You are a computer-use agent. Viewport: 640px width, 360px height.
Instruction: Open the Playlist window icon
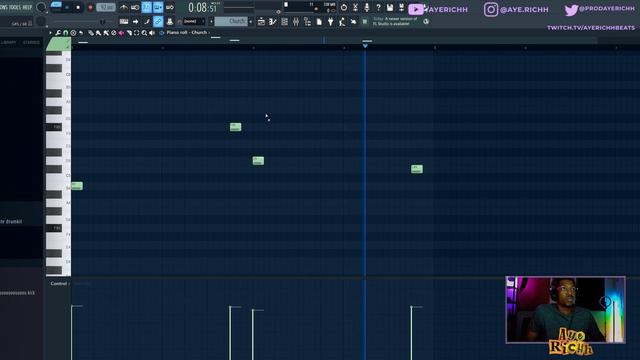pos(261,22)
